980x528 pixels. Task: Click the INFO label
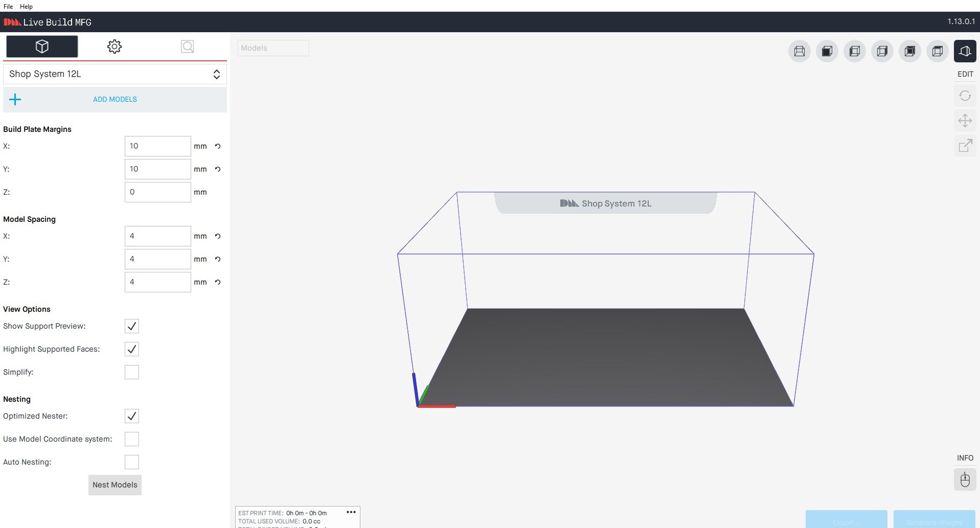click(965, 458)
